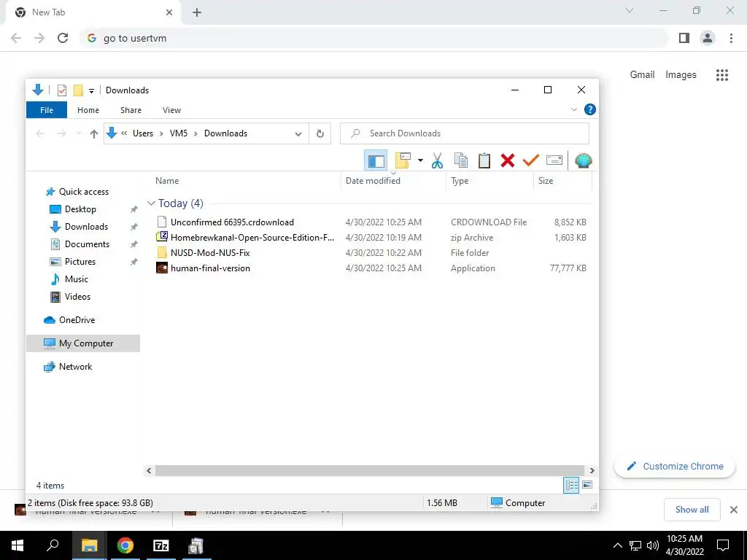The image size is (747, 560).
Task: Open the Recent locations dropdown arrow
Action: 79,134
